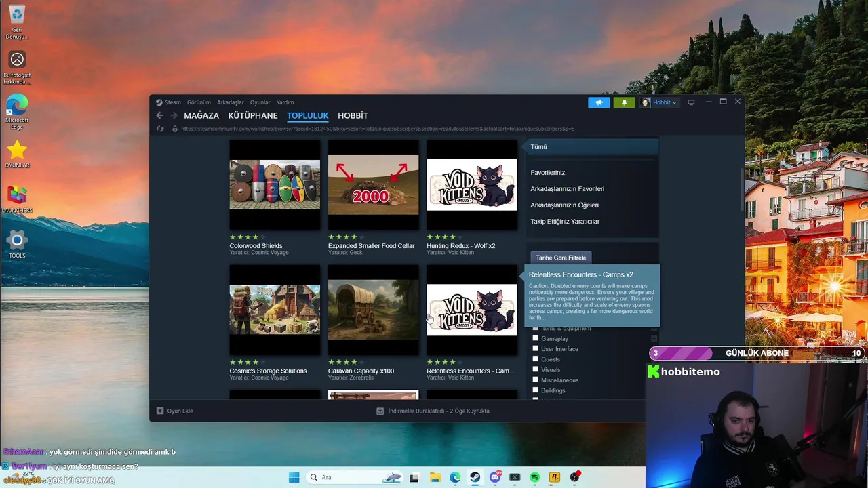
Task: Open creator link Zerebralis
Action: [361, 378]
